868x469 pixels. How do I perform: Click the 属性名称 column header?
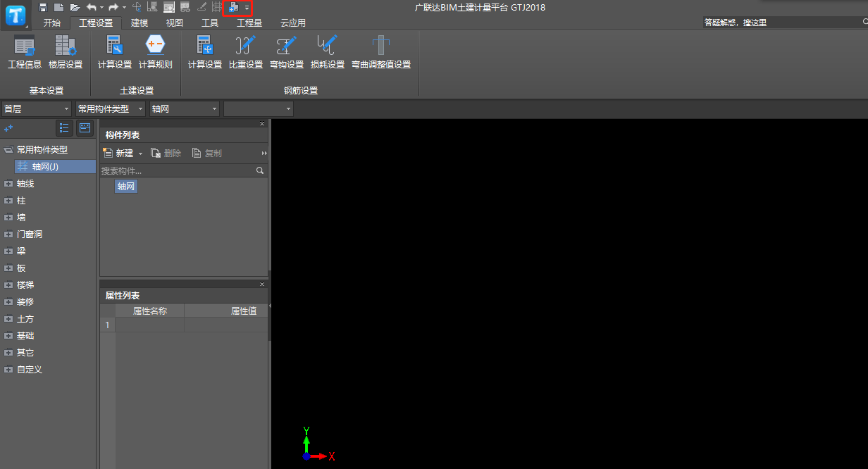coord(150,311)
